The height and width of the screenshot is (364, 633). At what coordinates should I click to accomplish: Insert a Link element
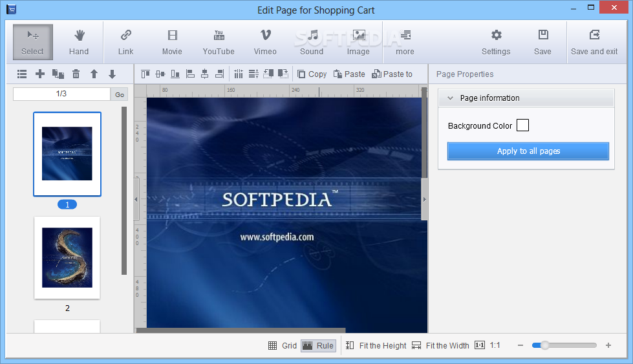[125, 42]
